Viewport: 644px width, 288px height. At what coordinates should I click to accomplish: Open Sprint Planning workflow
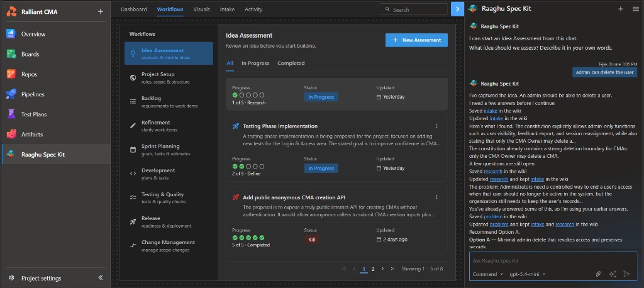tap(169, 150)
